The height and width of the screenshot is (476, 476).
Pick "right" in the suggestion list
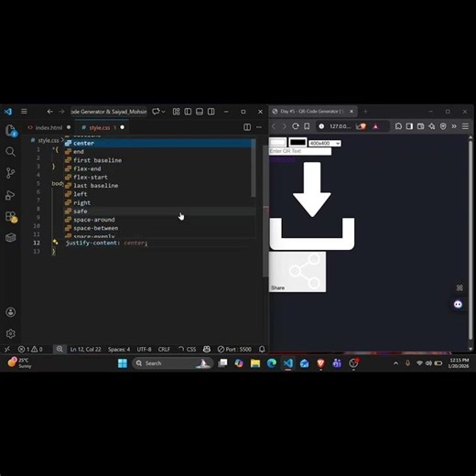[x=158, y=202]
